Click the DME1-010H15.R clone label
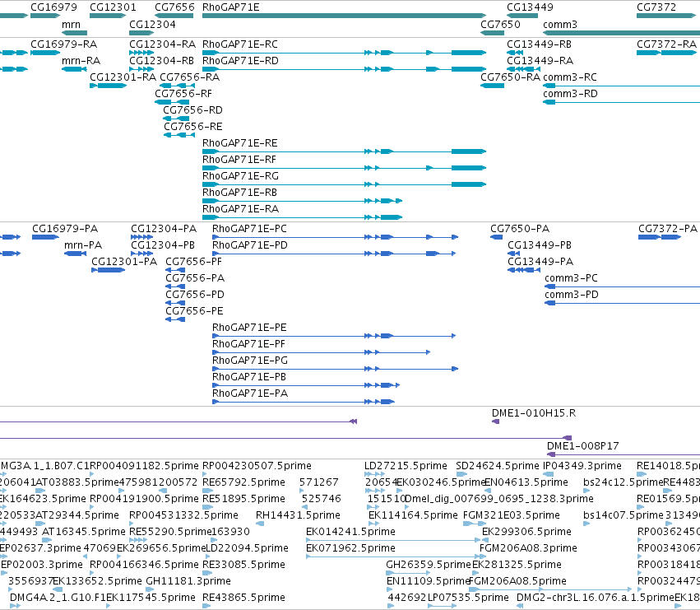 534,413
